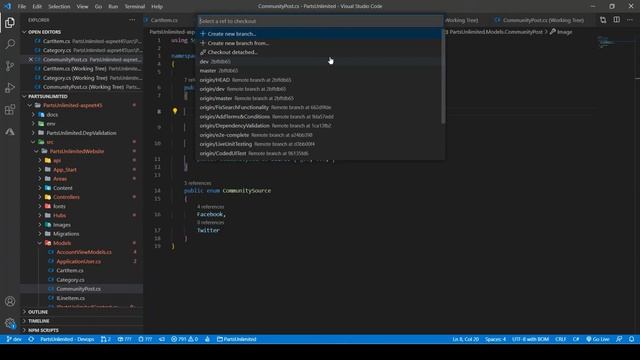The height and width of the screenshot is (360, 640).
Task: Click the Split Editor icon
Action: tap(616, 20)
